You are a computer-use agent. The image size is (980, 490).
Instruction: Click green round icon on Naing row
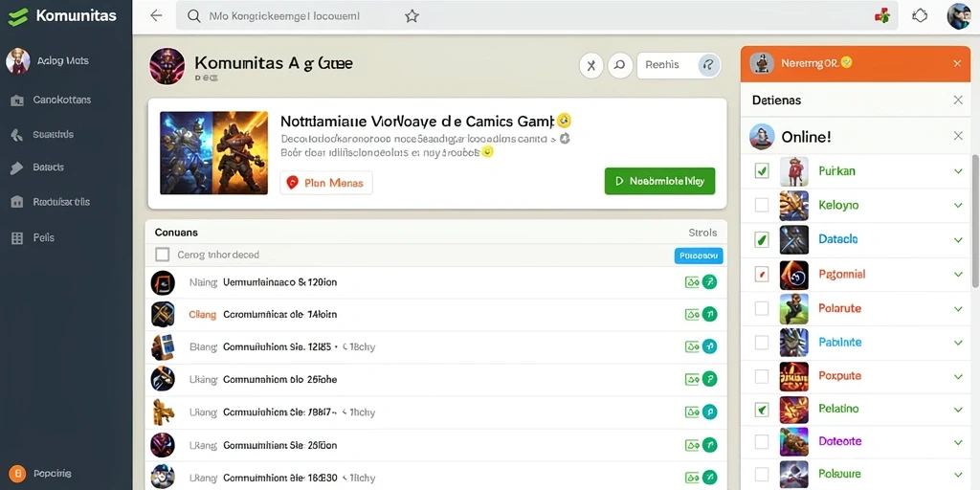(x=709, y=282)
